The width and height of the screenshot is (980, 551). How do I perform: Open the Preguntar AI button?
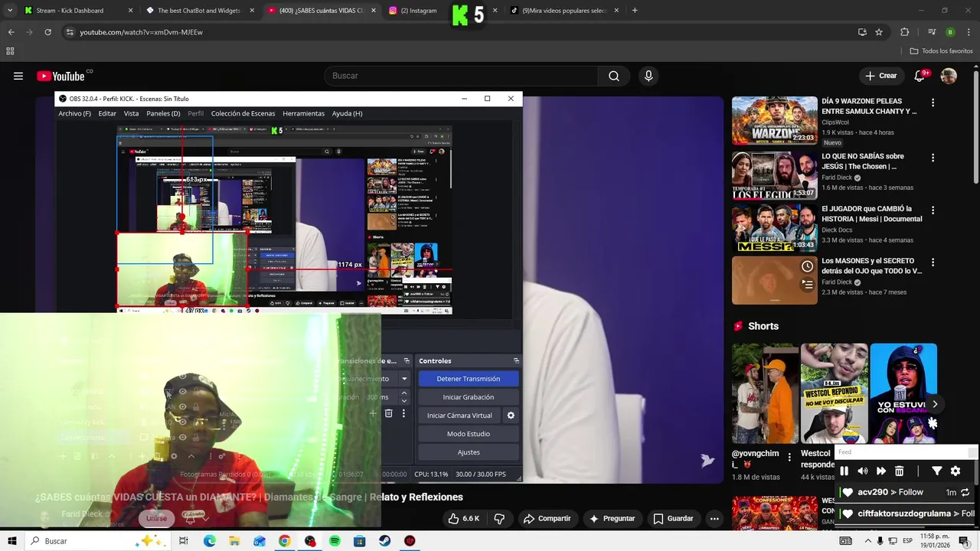[612, 518]
